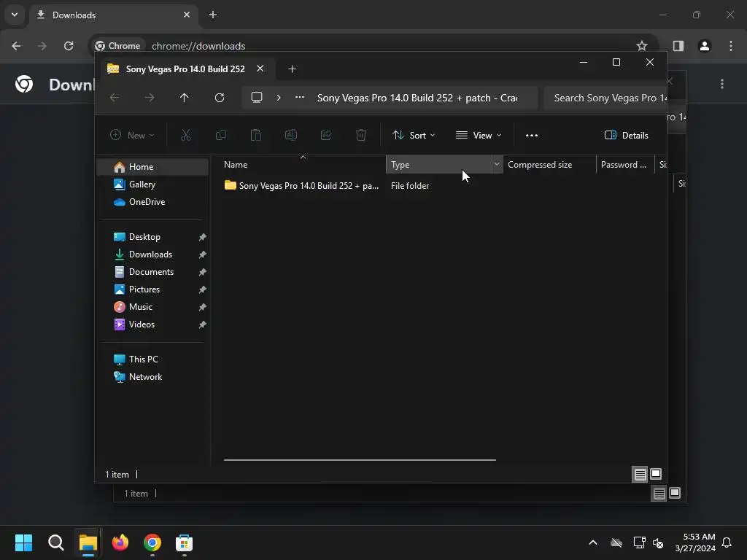Viewport: 747px width, 560px height.
Task: Open This PC in navigation pane
Action: 152,359
